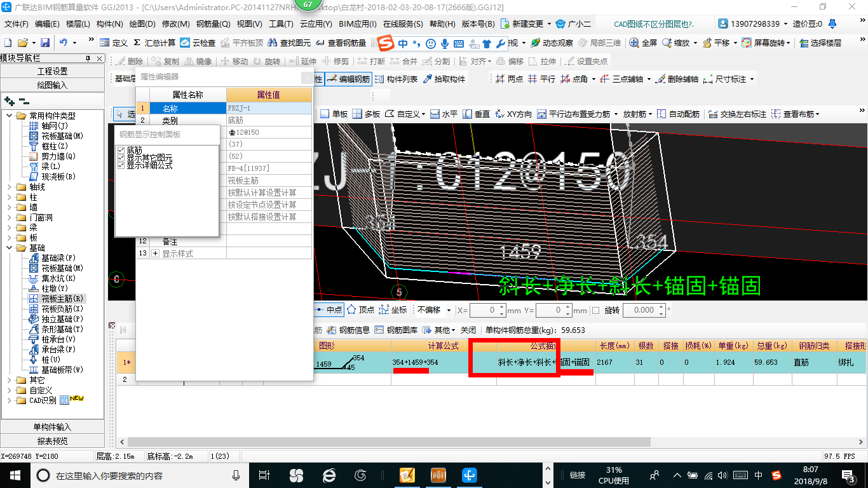868x488 pixels.
Task: Enable 顶点 vertex snap
Action: click(x=360, y=310)
